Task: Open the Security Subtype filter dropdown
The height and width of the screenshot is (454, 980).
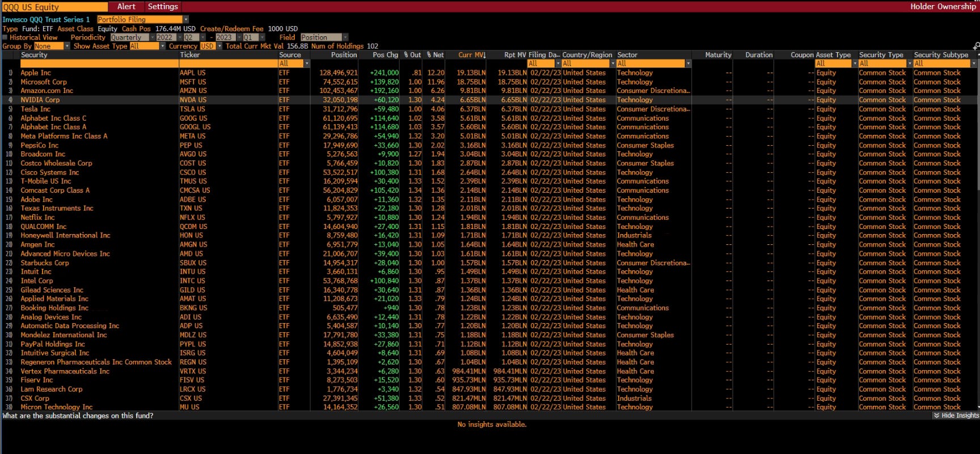Action: [945, 63]
